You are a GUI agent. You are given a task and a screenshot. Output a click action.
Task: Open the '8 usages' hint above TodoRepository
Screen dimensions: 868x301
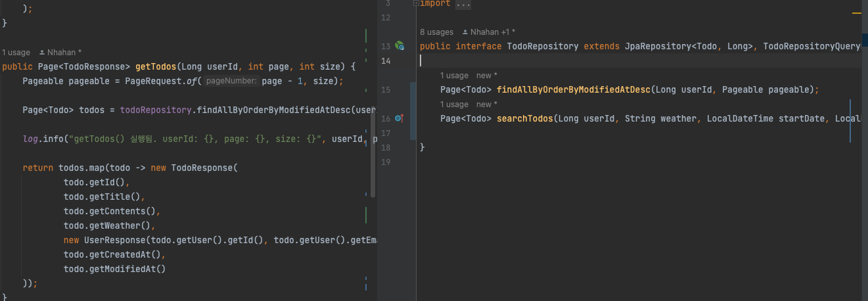coord(436,32)
